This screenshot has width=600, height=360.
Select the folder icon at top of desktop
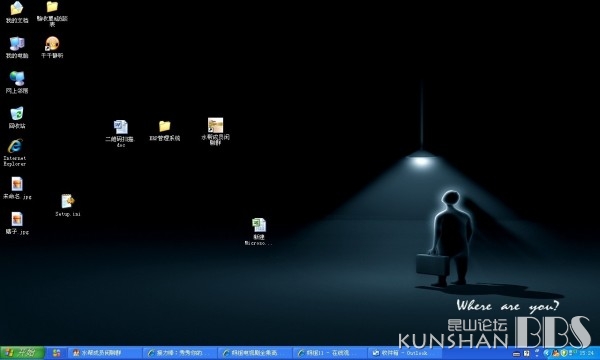coord(52,13)
